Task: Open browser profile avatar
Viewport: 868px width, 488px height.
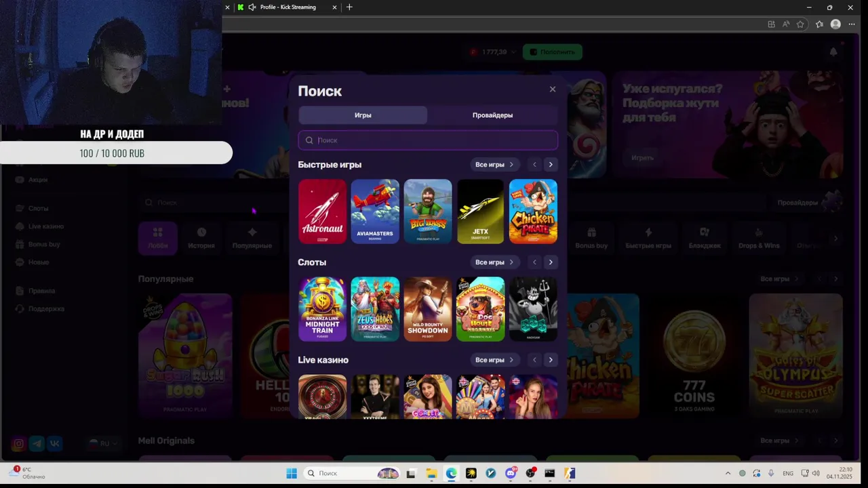Action: (835, 24)
